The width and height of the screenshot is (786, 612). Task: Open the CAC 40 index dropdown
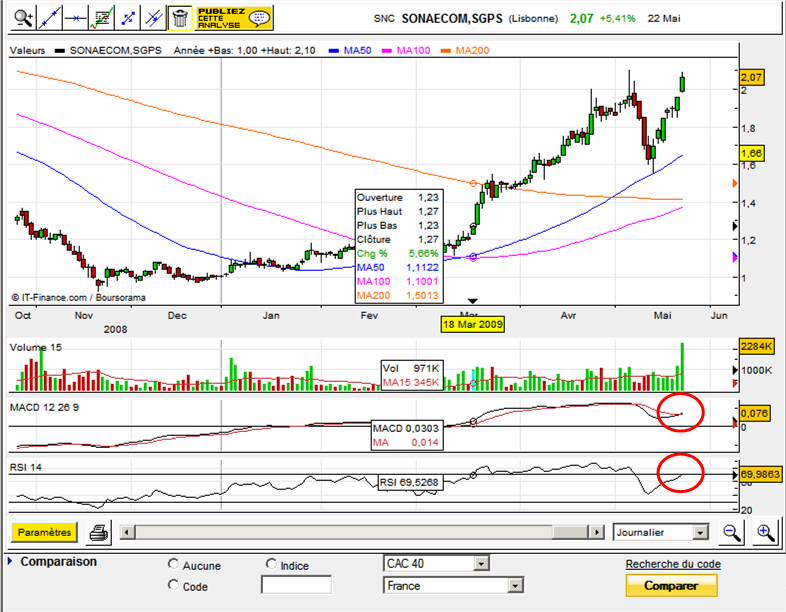(481, 564)
